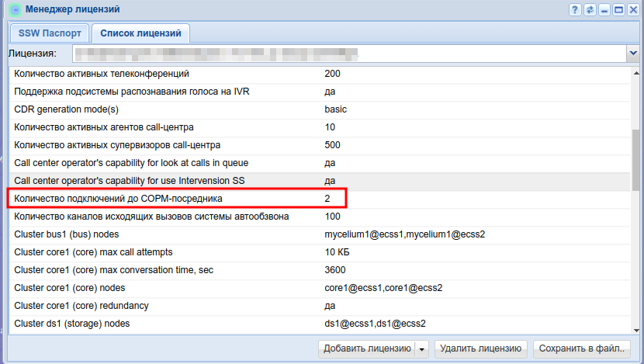Click the refresh arrows icon in title bar

tap(590, 9)
